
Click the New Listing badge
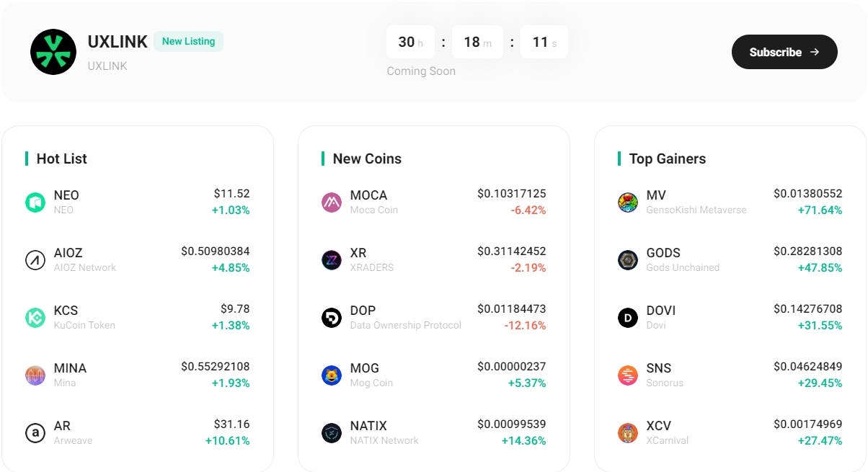[x=188, y=42]
